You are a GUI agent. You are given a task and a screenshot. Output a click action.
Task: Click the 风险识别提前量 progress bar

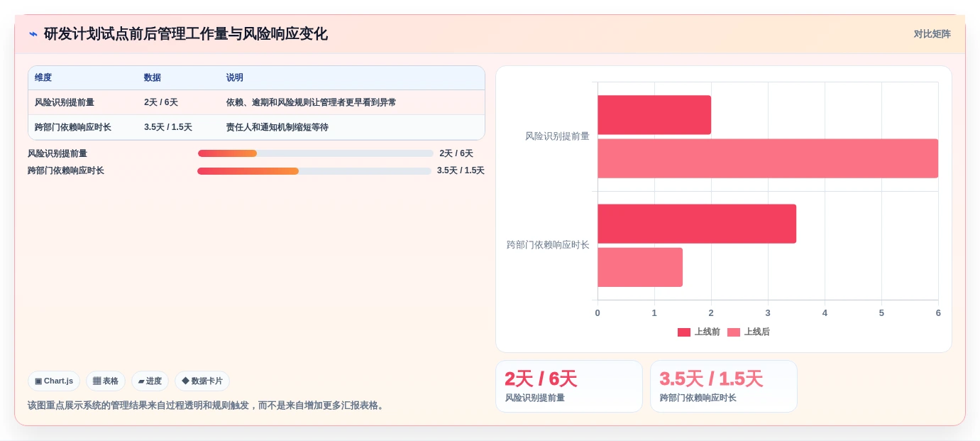tap(316, 153)
